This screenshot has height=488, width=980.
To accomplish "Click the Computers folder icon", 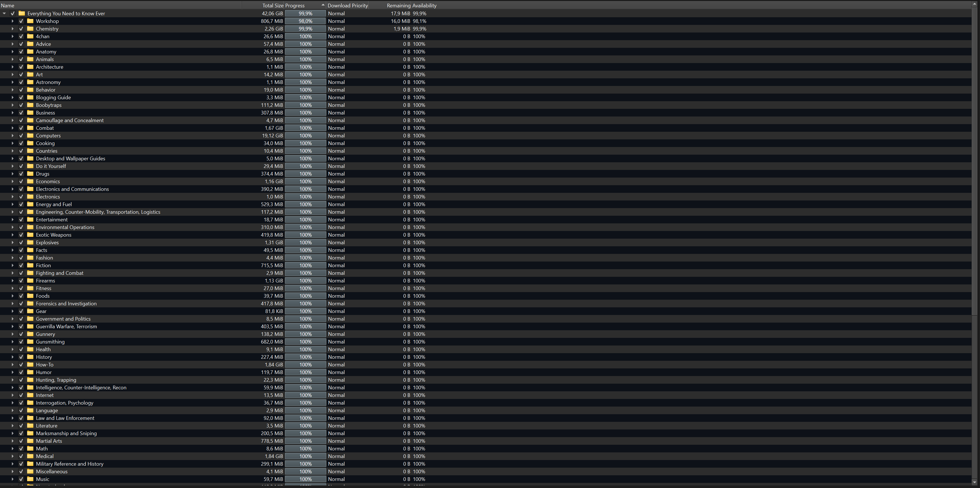I will point(31,135).
